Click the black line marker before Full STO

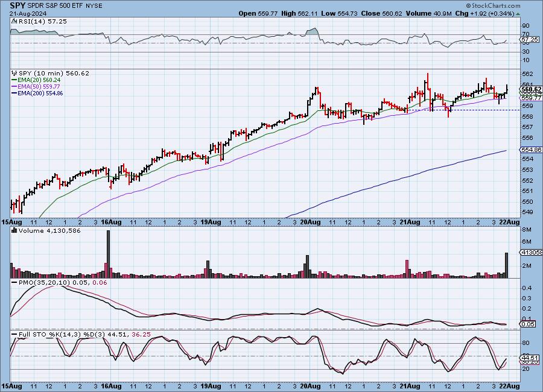point(14,335)
